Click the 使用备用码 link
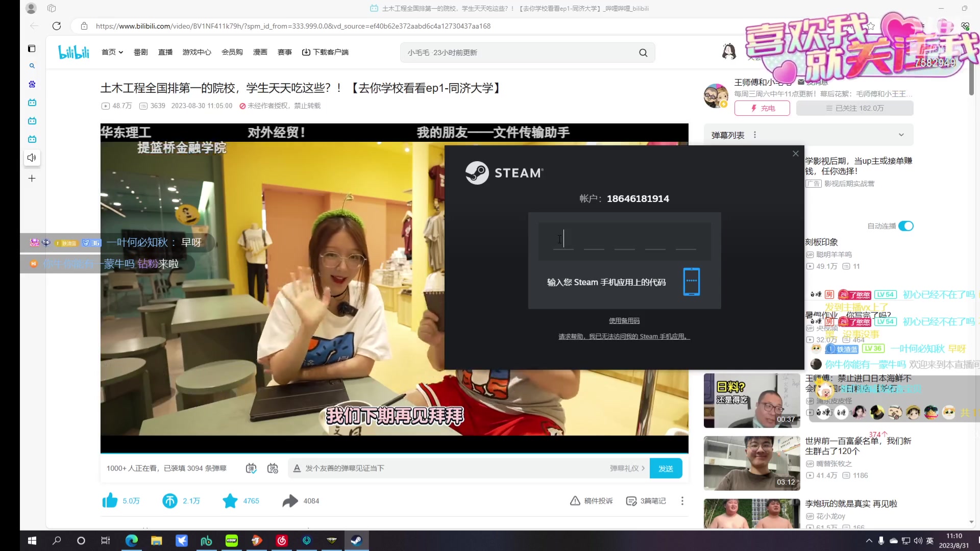Image resolution: width=980 pixels, height=551 pixels. click(x=624, y=321)
